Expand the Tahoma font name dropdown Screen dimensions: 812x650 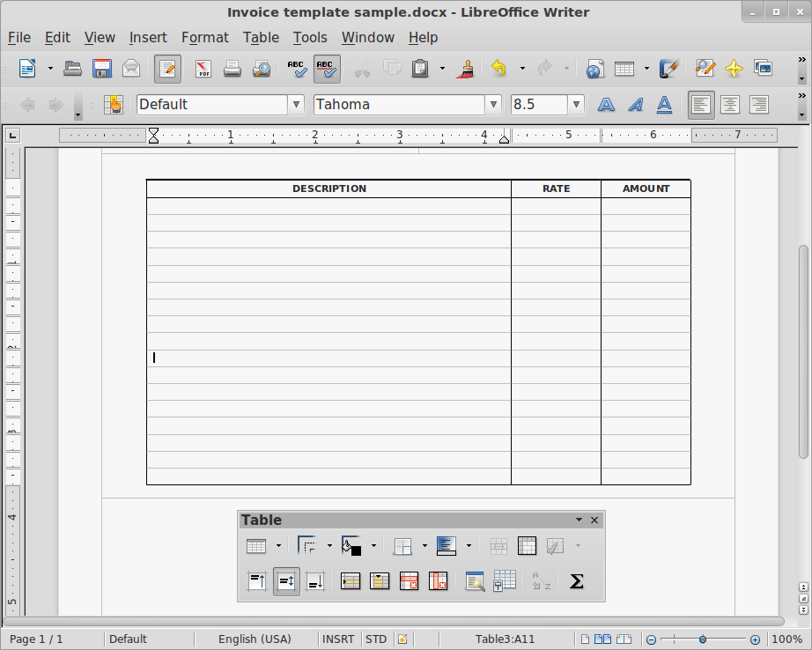click(x=493, y=105)
